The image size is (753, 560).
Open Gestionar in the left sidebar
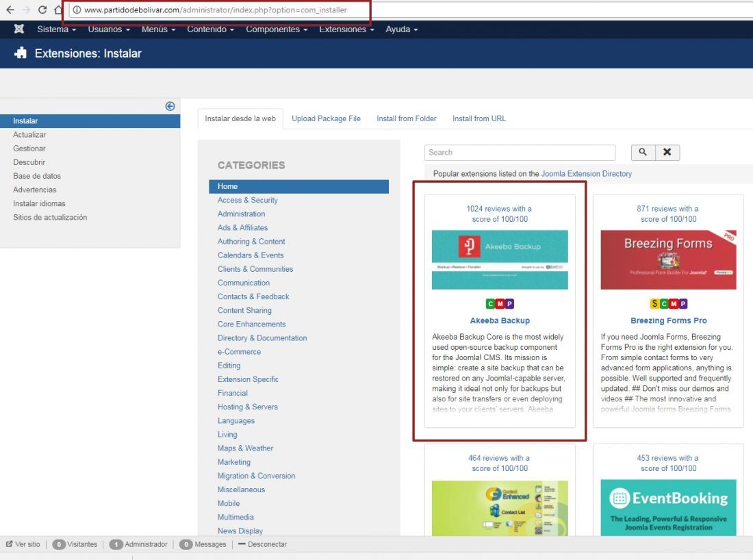coord(29,149)
